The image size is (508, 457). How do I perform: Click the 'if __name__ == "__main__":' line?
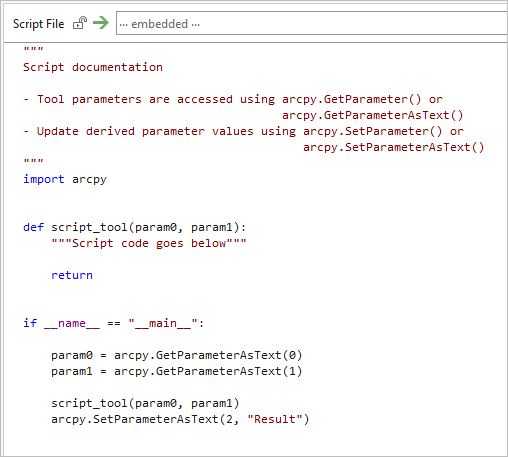pos(113,323)
